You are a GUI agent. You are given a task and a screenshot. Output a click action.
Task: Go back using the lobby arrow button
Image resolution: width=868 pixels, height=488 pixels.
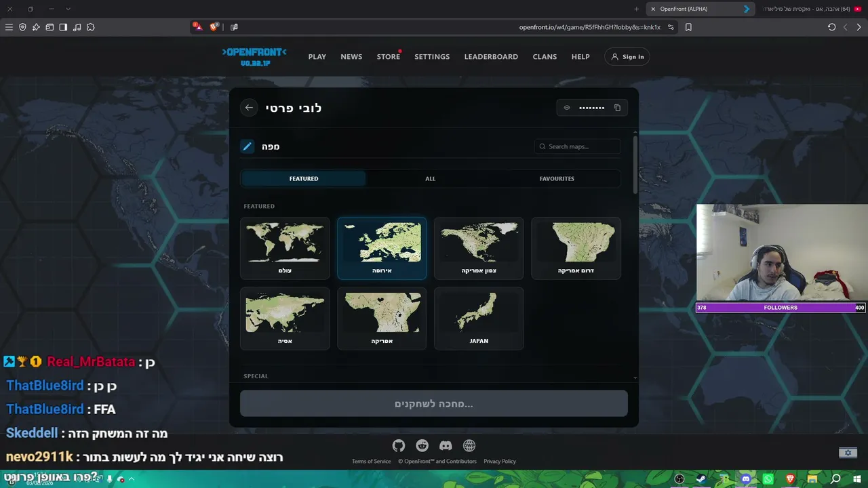250,108
